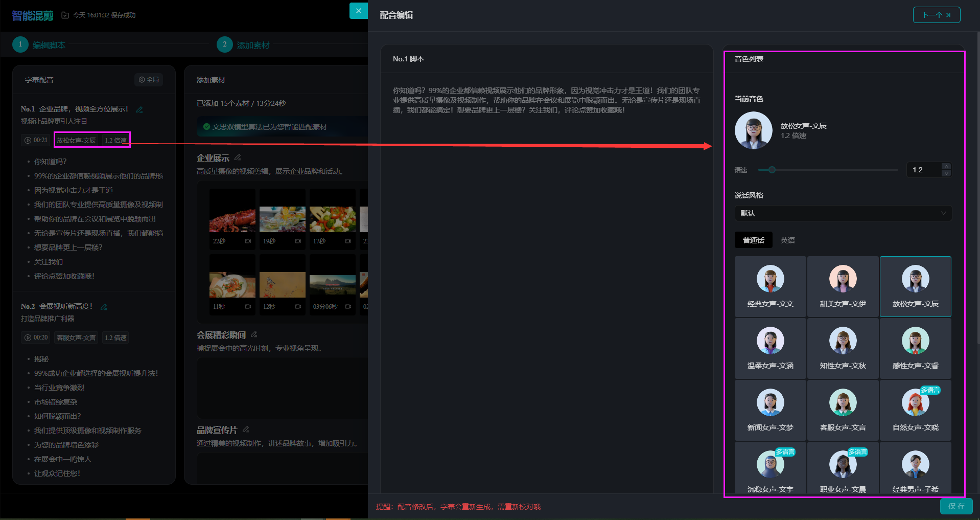Screen dimensions: 980x520
Task: Pick the 新闻女声-文梦 voice avatar
Action: pos(770,402)
